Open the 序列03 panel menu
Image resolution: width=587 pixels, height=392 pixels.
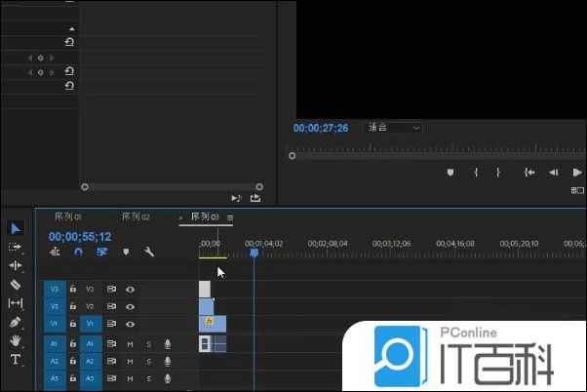(x=231, y=217)
